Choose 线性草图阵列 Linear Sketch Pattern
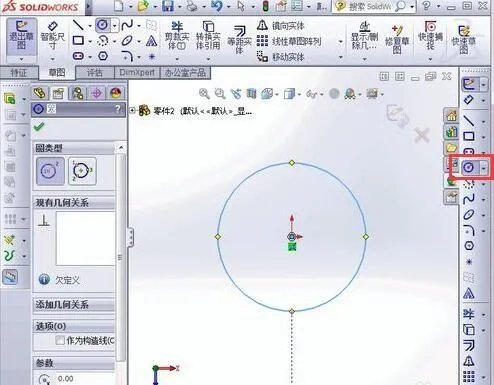This screenshot has width=494, height=385. click(289, 41)
